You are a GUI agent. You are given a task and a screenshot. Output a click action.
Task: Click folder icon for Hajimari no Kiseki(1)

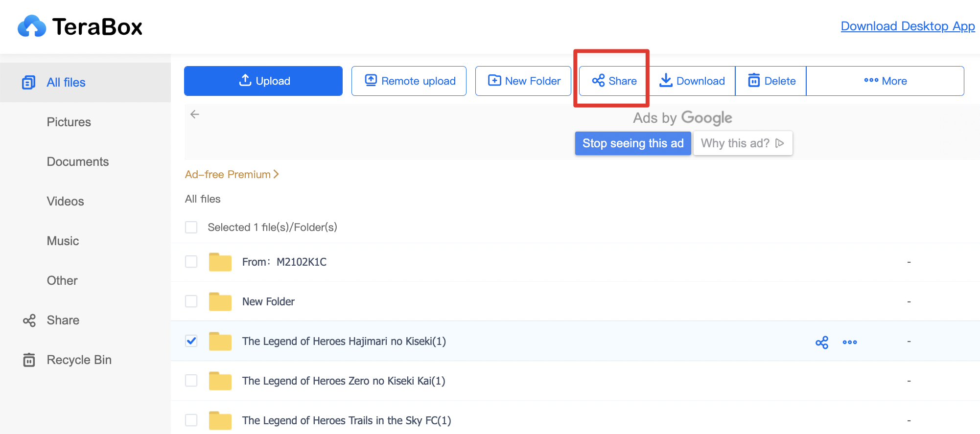tap(220, 341)
